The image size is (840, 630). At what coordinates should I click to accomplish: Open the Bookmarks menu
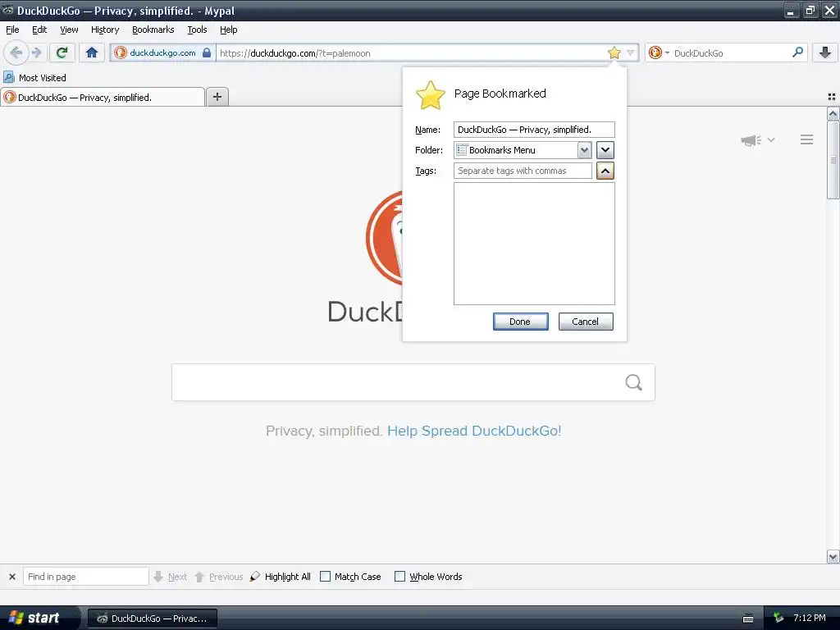coord(153,30)
